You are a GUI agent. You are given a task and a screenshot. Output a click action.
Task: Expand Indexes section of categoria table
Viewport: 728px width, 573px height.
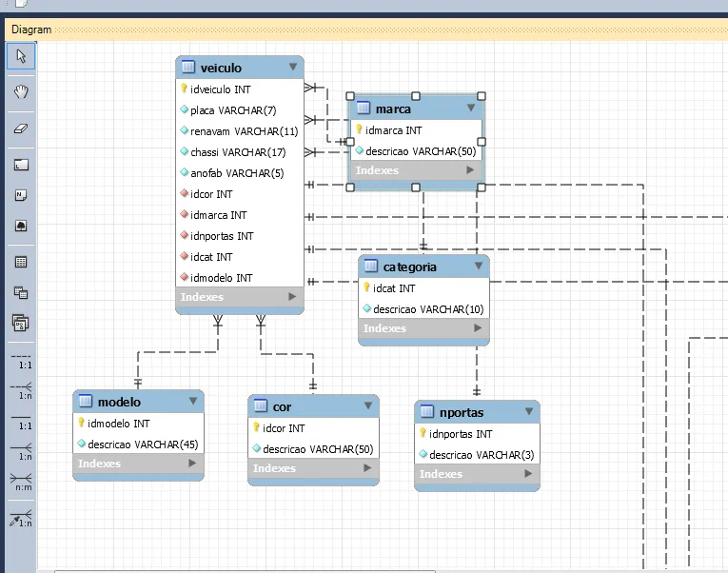click(x=478, y=328)
